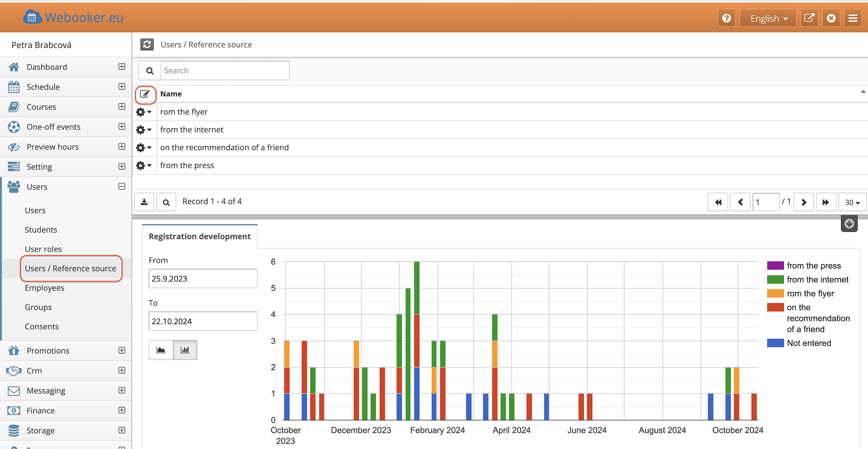Toggle 'from the internet' legend series
Screen dimensions: 868x449
coord(817,279)
